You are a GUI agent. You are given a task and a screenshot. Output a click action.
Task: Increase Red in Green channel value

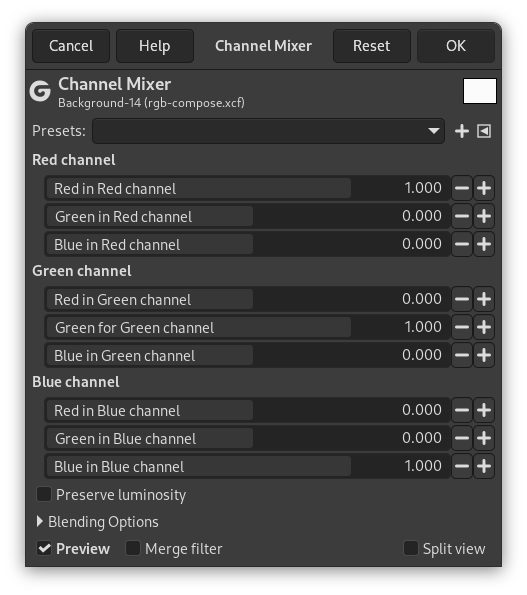484,299
